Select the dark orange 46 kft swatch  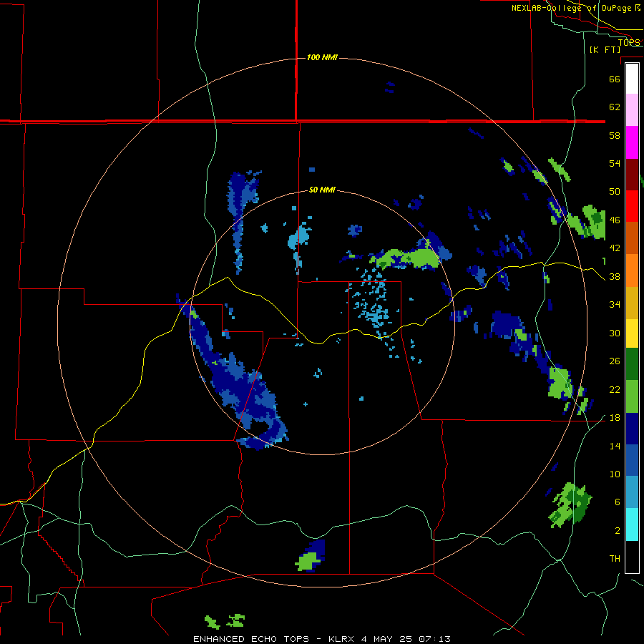(x=632, y=238)
